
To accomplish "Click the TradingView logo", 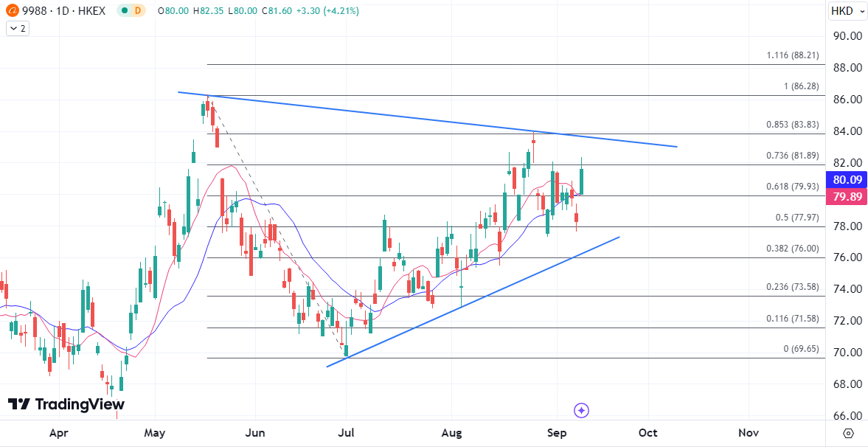I will click(66, 404).
